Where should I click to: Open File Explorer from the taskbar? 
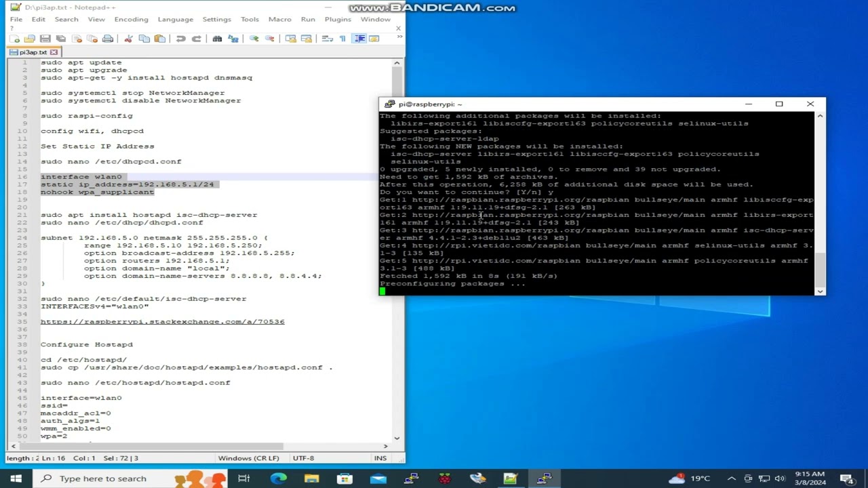(x=312, y=479)
